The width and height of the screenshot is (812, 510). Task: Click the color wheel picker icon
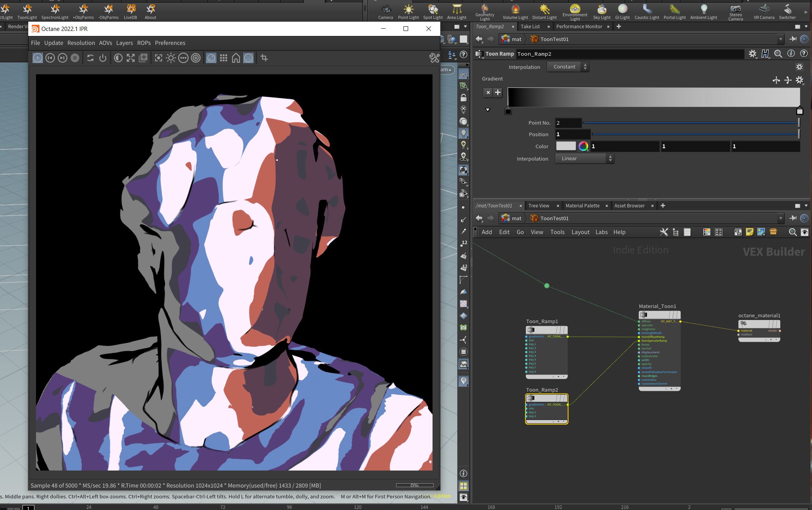583,146
